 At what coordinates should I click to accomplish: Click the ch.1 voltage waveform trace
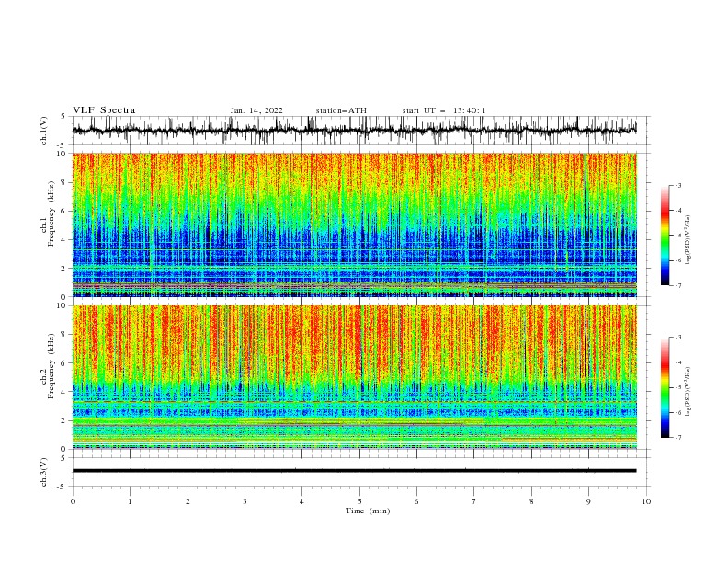pos(354,131)
